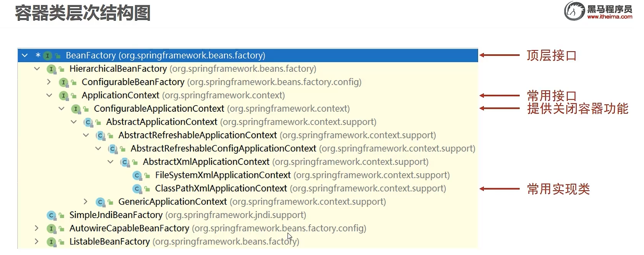Click the FileSystemXmlApplicationContext class icon
This screenshot has height=255, width=644.
coord(137,175)
